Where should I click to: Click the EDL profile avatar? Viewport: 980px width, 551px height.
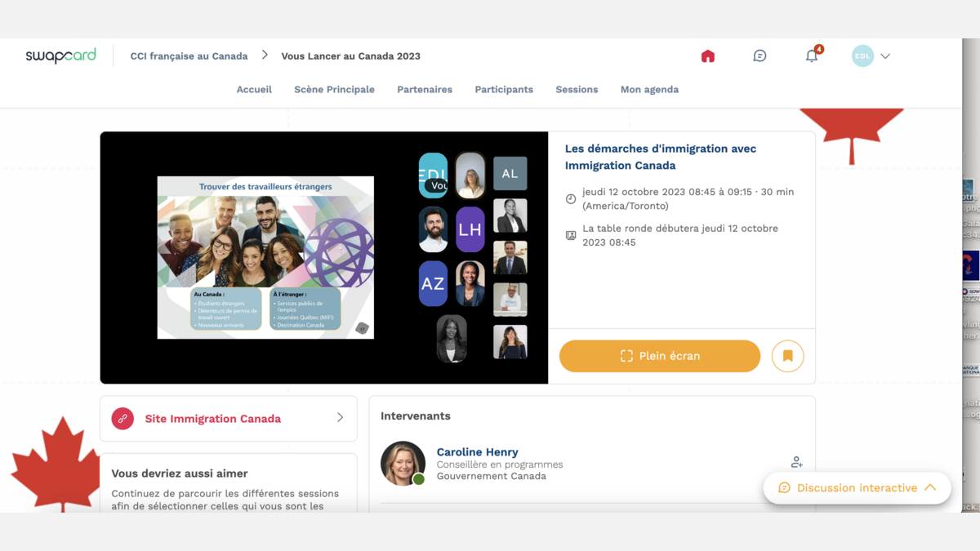click(862, 56)
